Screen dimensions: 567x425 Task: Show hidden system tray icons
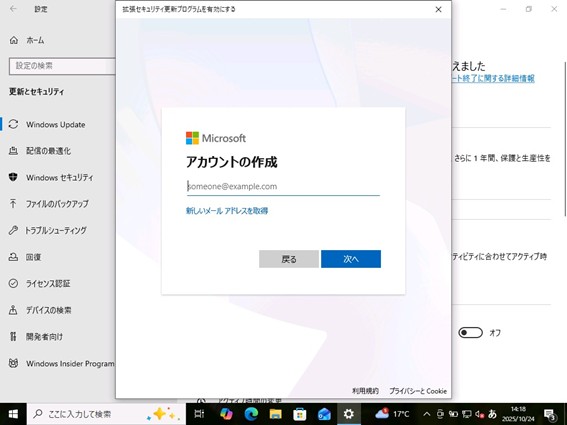pos(427,414)
